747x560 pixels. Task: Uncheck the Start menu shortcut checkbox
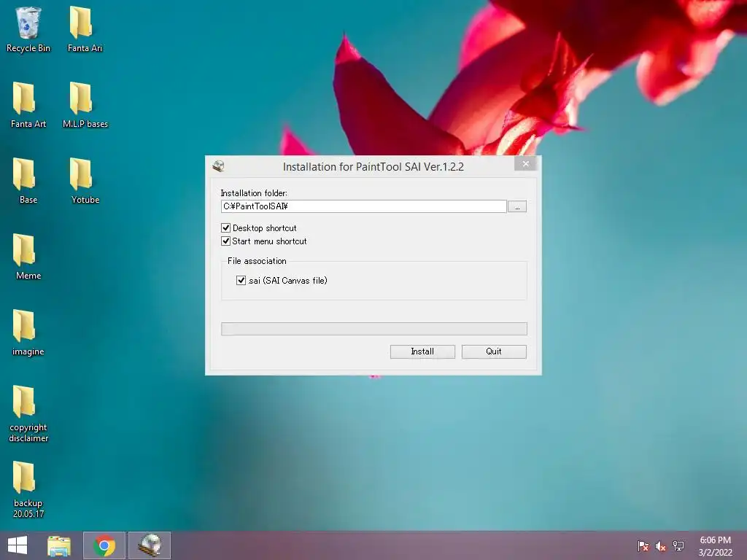click(226, 241)
